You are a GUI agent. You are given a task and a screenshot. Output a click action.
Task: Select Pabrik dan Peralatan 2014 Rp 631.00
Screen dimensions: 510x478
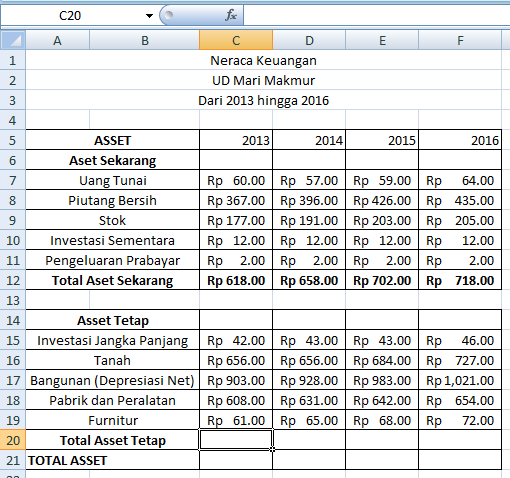tap(309, 400)
